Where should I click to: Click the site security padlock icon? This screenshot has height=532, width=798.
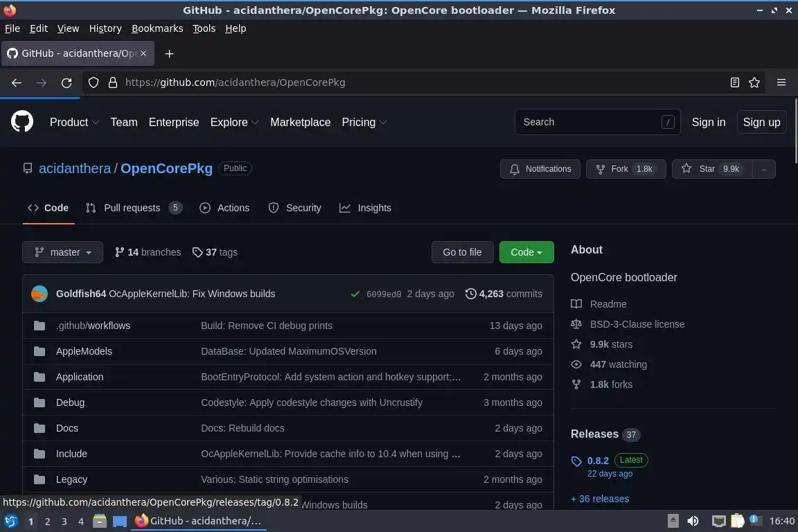tap(113, 82)
